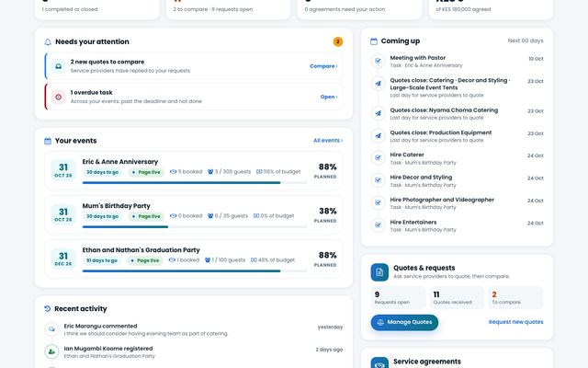
Task: Click the Page live badge on Mum's Birthday Party
Action: pyautogui.click(x=146, y=216)
